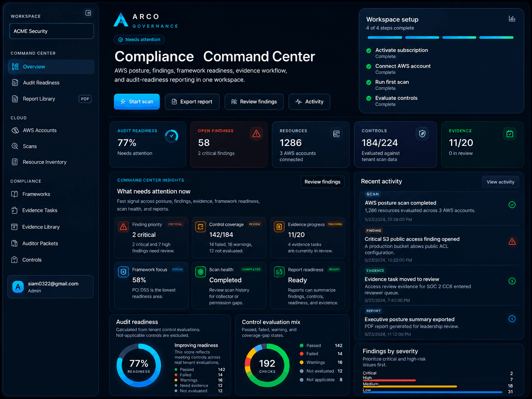Click the Control coverage icon
Image resolution: width=532 pixels, height=399 pixels.
click(201, 227)
